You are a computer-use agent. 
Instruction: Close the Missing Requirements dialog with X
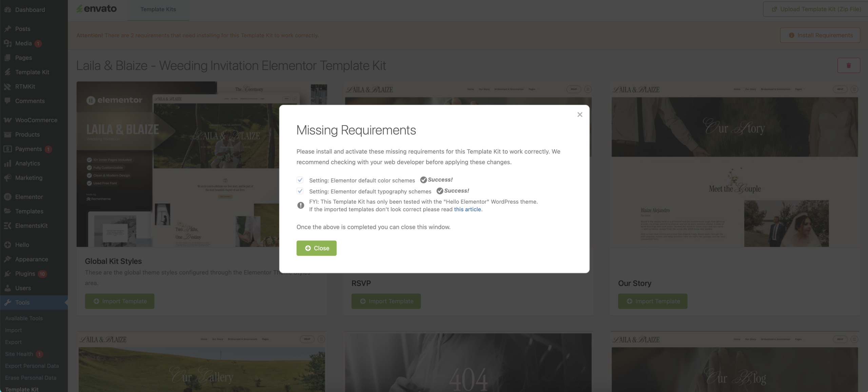click(x=580, y=115)
